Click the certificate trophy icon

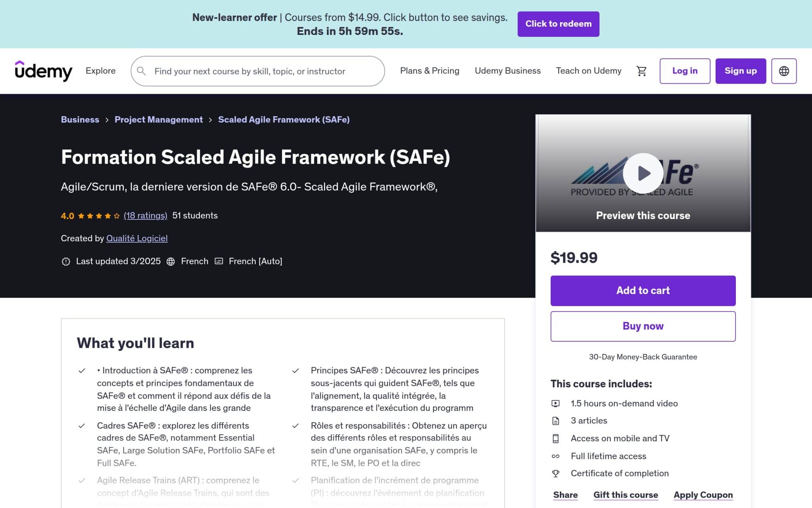tap(555, 473)
